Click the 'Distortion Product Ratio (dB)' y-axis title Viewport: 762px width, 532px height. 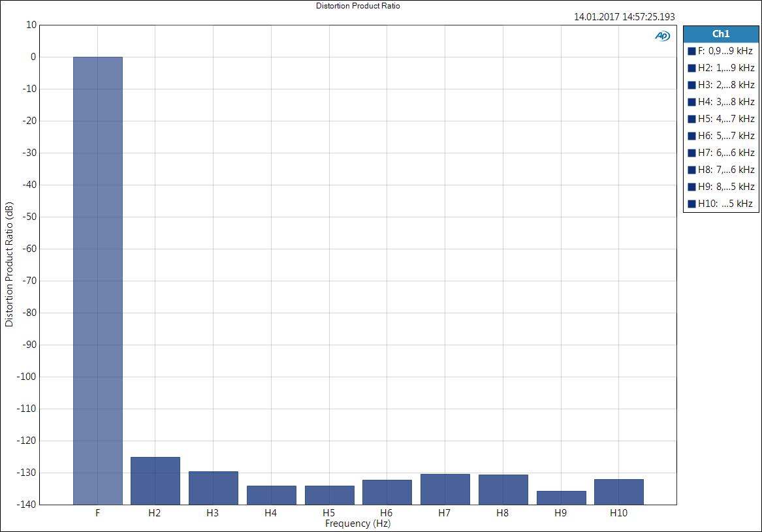tap(9, 264)
